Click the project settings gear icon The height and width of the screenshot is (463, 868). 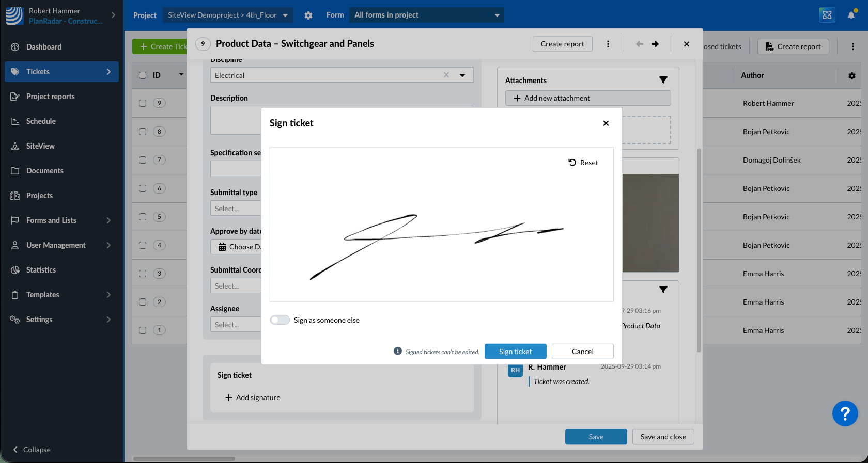click(308, 15)
